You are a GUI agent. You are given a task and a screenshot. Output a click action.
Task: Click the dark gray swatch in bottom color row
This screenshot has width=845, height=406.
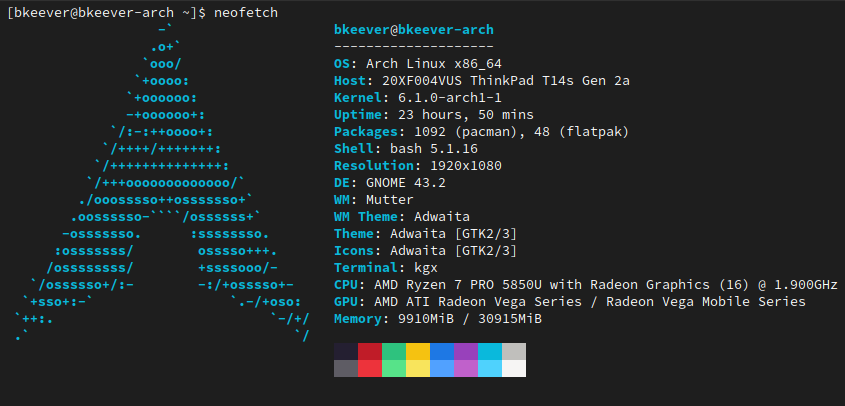point(346,369)
